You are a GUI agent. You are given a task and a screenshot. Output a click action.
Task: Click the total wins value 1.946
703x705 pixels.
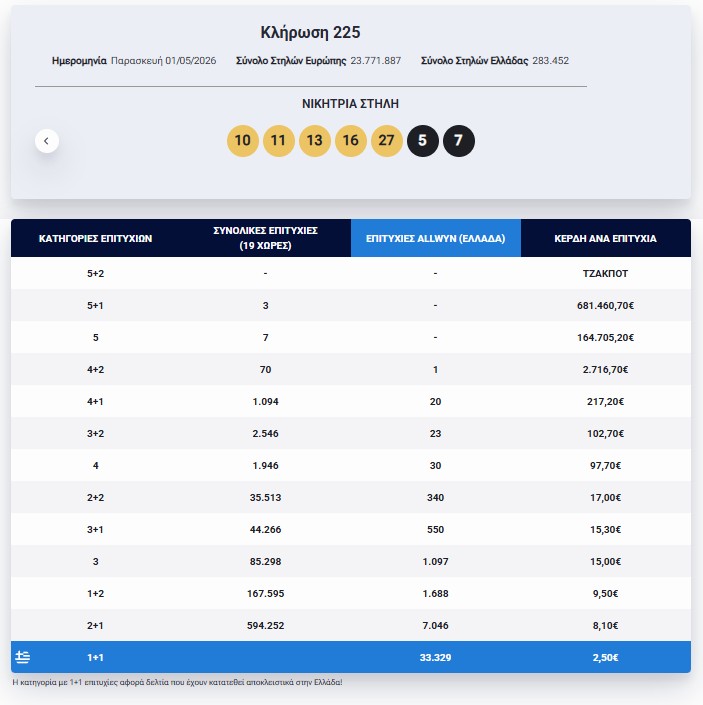click(265, 465)
